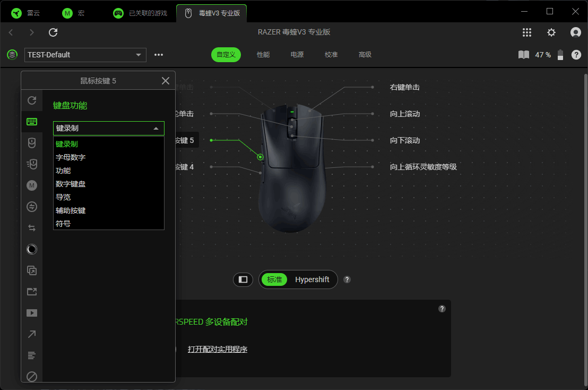588x390 pixels.
Task: Select the disable icon in sidebar
Action: [x=32, y=377]
